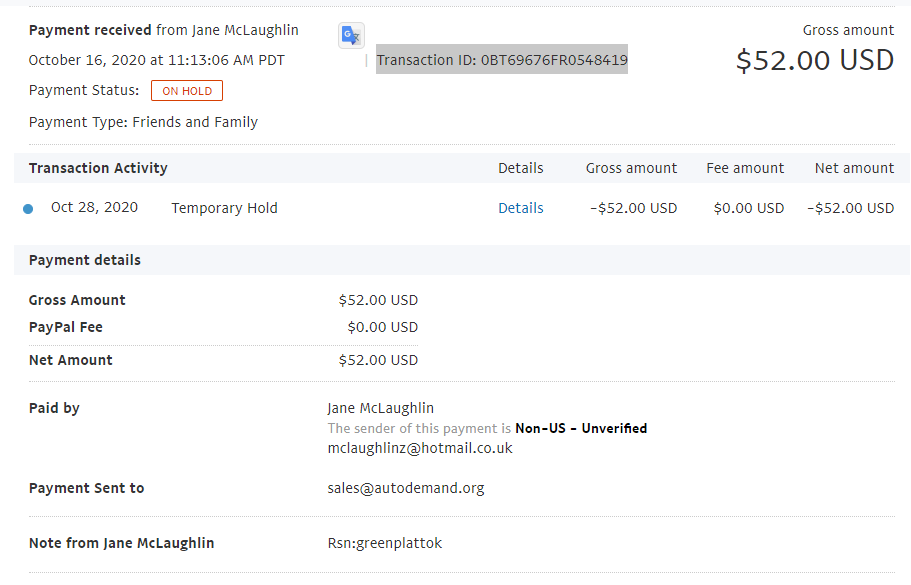Click the Transaction Activity heading

(98, 168)
